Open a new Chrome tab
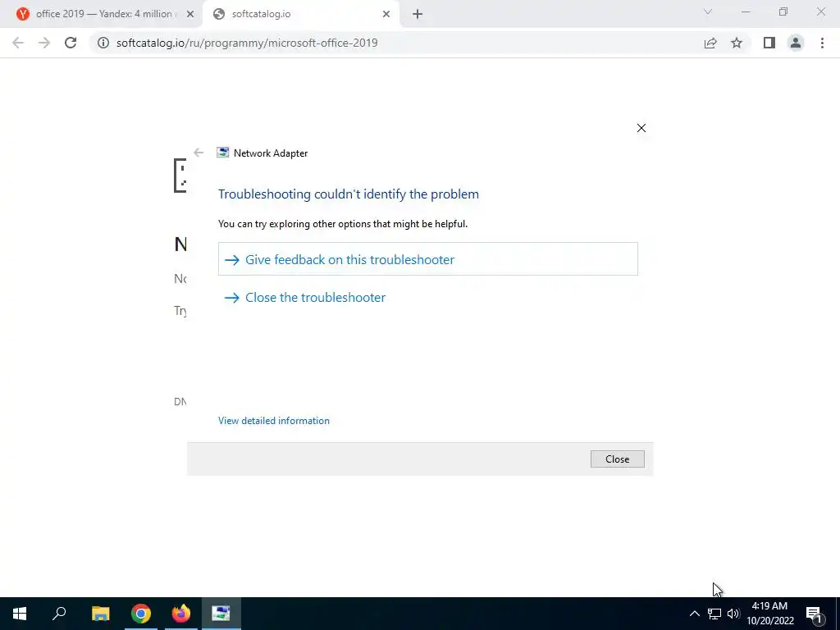Screen dimensions: 840x630 point(418,14)
